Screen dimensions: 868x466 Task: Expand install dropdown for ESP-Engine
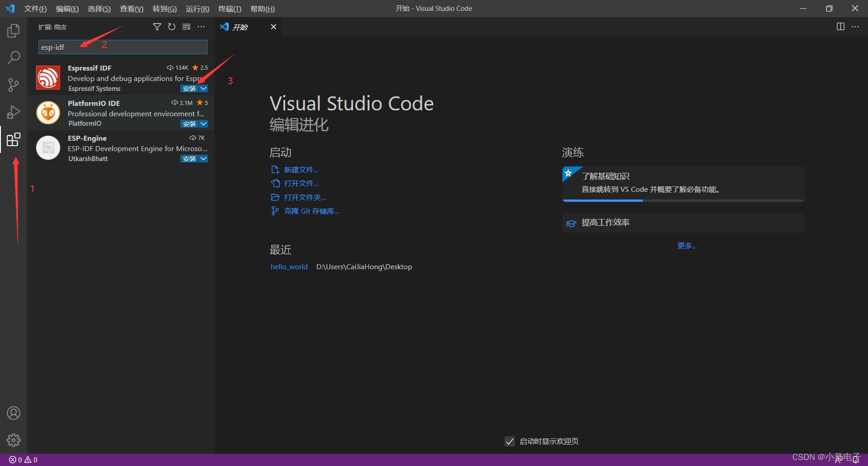[x=203, y=158]
